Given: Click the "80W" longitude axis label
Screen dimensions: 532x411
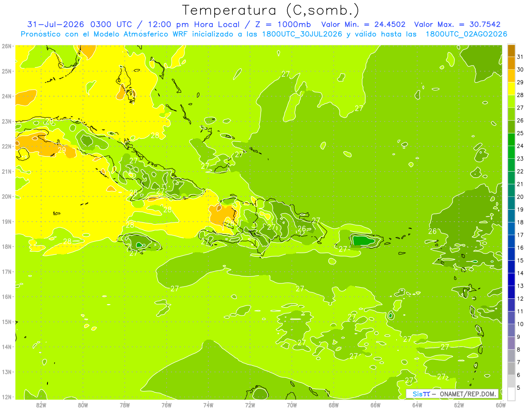Looking at the screenshot, I should point(83,405).
